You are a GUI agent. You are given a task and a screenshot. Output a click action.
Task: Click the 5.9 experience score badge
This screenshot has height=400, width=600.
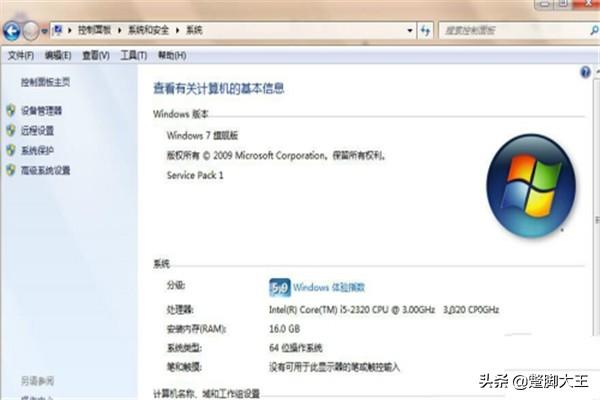(x=280, y=288)
